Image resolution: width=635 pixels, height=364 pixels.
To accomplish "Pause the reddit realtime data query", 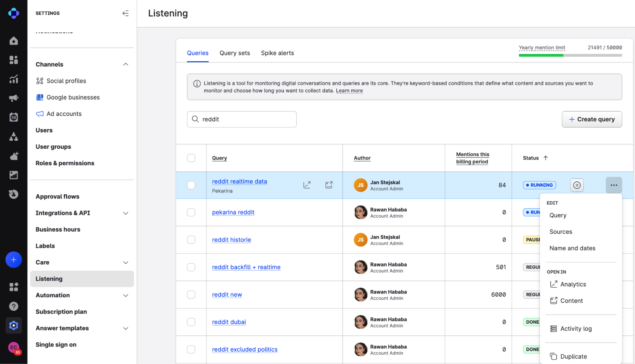I will coord(577,185).
